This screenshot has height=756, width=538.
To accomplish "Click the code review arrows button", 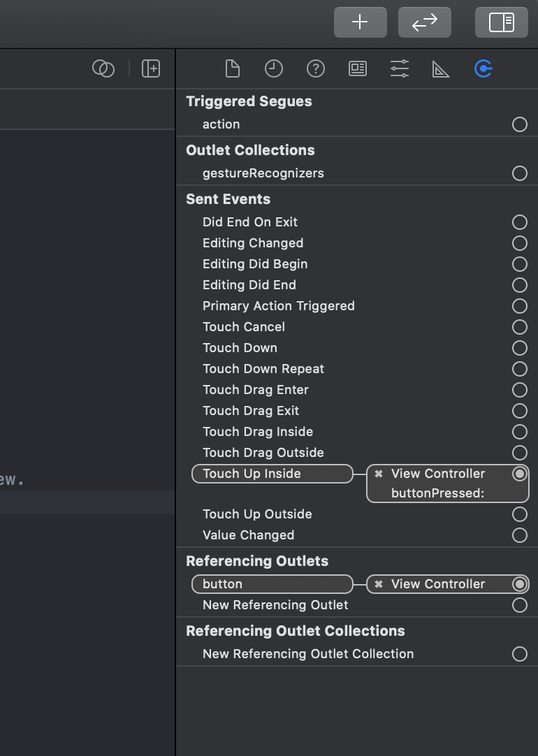I will point(424,22).
